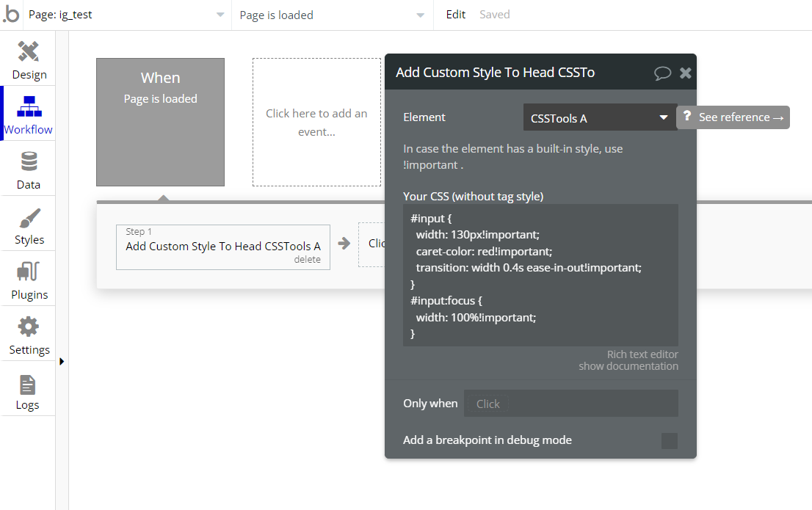The height and width of the screenshot is (510, 812).
Task: Open the Plugins panel
Action: click(x=28, y=279)
